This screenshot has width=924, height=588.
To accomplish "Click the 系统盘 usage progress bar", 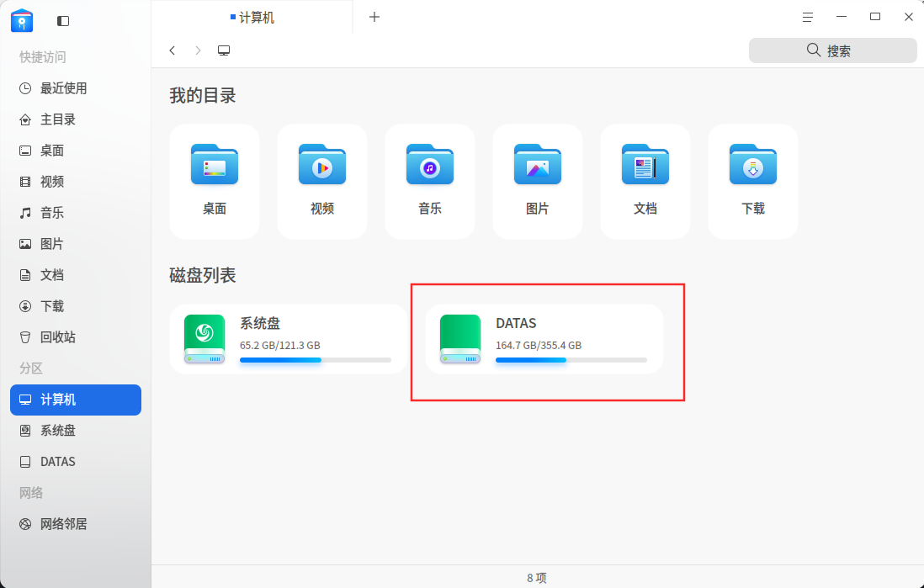I will [316, 360].
